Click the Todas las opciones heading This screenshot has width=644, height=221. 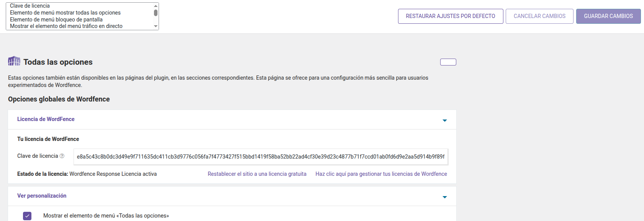58,62
